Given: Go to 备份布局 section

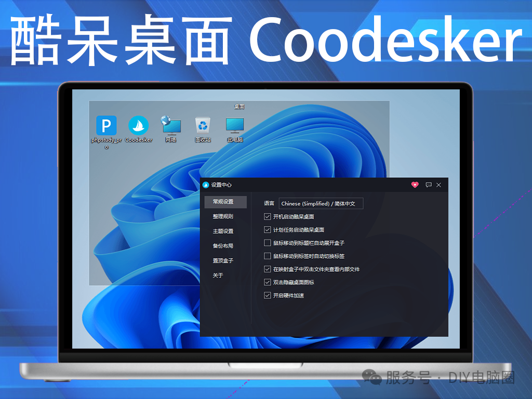Looking at the screenshot, I should coord(223,246).
